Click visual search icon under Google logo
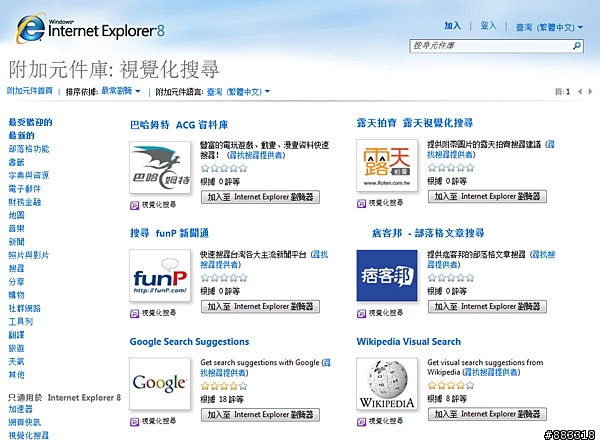 coord(134,422)
